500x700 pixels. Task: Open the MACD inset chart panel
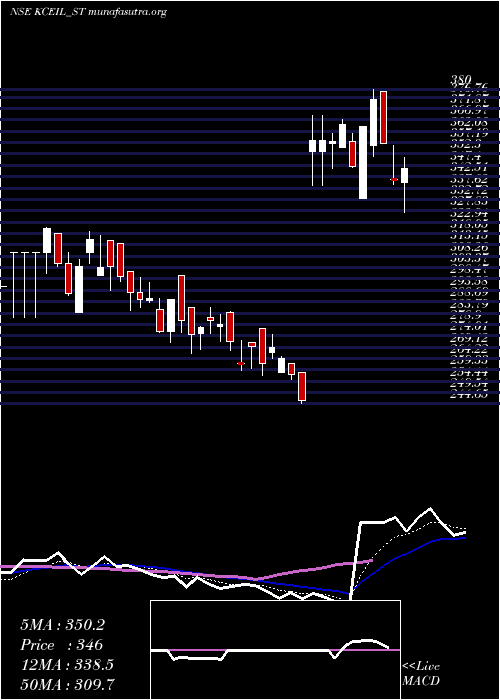[x=275, y=650]
